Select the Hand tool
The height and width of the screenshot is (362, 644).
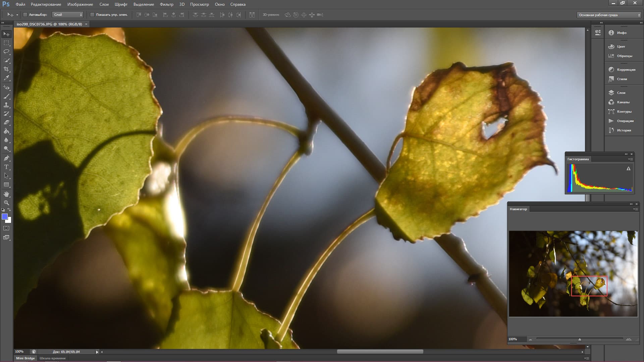[6, 194]
